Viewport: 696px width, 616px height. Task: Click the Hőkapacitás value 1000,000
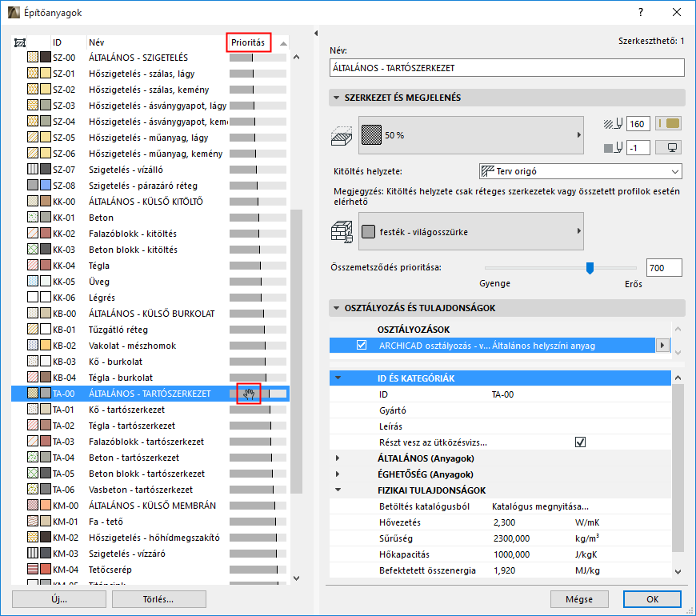(511, 554)
